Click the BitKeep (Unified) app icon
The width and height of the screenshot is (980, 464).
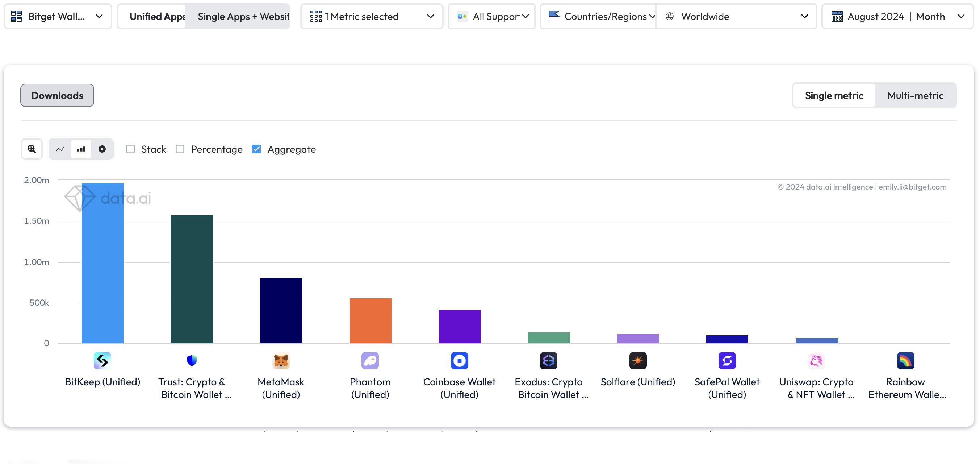tap(102, 360)
